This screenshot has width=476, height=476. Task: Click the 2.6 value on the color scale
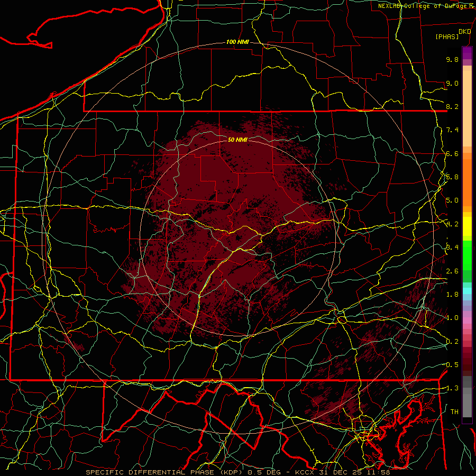point(452,271)
